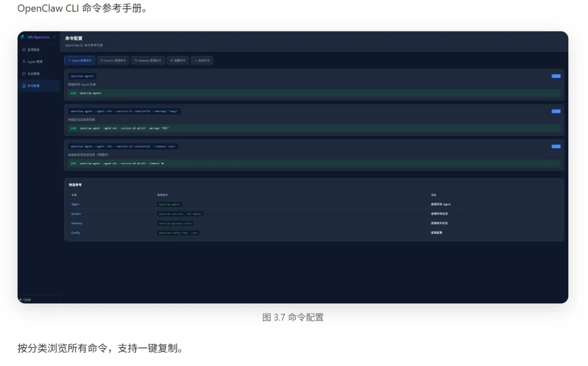Click the 'openclaw agents' command chip
This screenshot has height=366, width=588.
click(82, 76)
